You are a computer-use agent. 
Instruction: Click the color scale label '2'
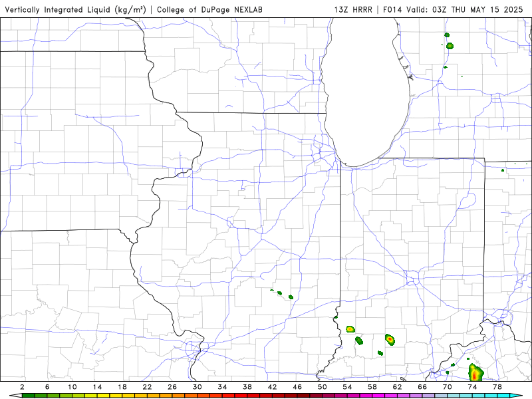22,387
